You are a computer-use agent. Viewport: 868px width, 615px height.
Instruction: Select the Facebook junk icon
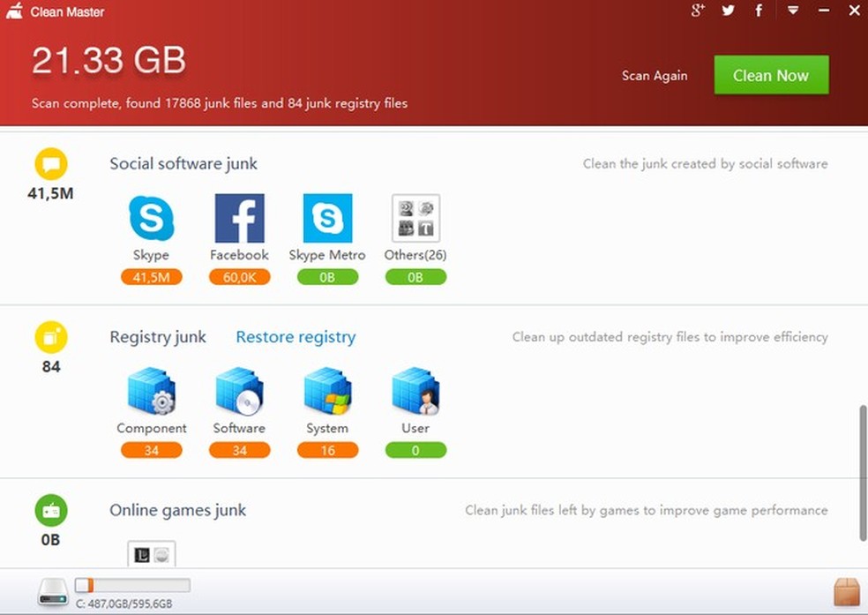coord(239,218)
